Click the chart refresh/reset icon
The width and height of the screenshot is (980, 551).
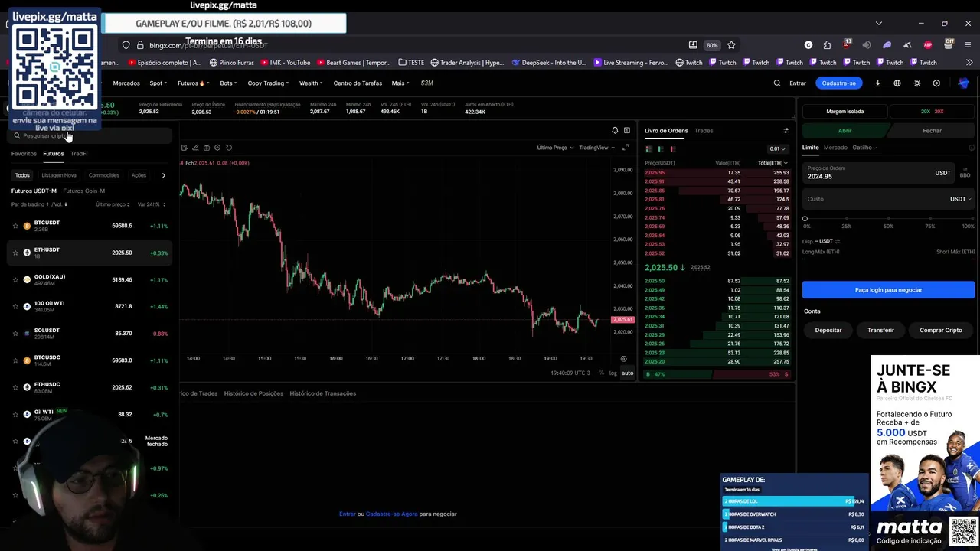pos(229,148)
